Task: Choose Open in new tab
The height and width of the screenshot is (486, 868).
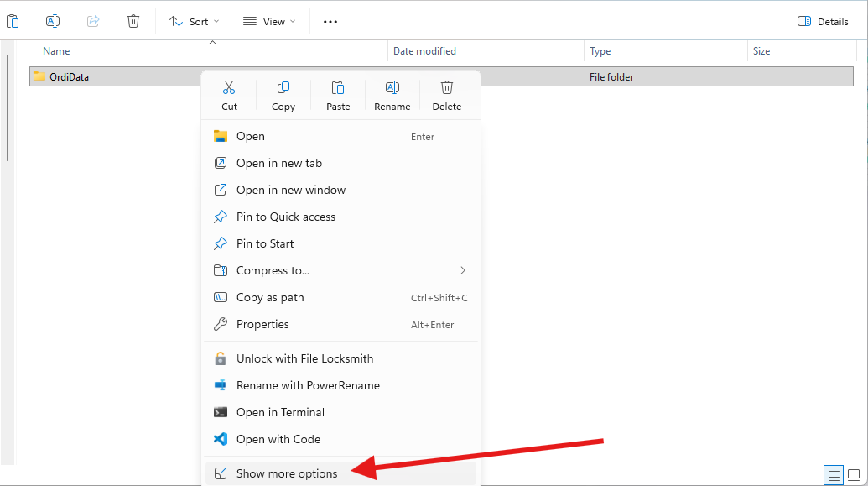Action: (340, 163)
